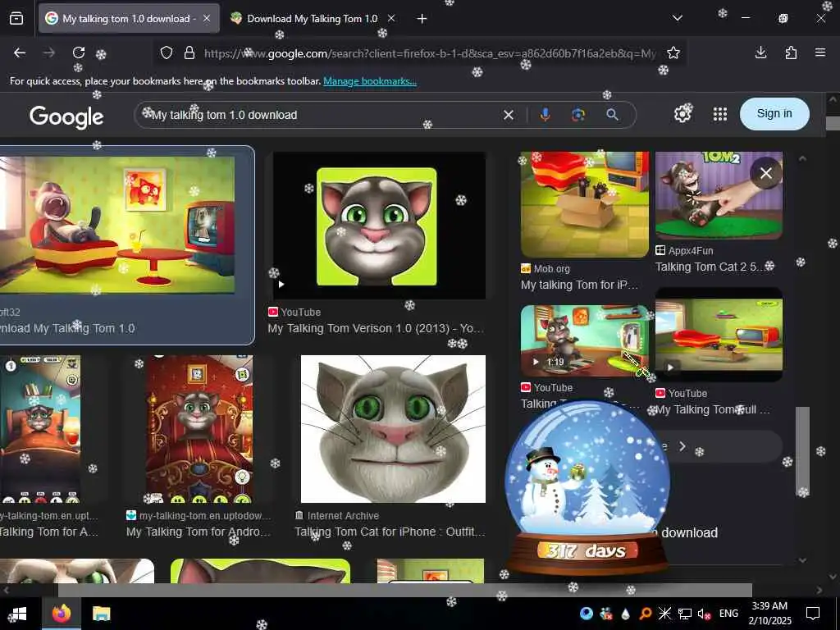Click the water drop tray icon
Screen dimensions: 840x630
(x=626, y=614)
